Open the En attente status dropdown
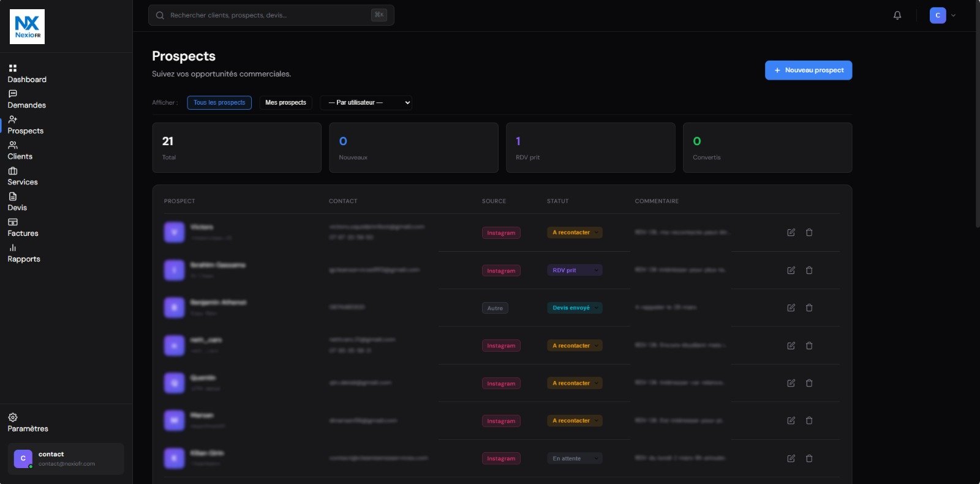This screenshot has width=980, height=484. click(x=575, y=458)
